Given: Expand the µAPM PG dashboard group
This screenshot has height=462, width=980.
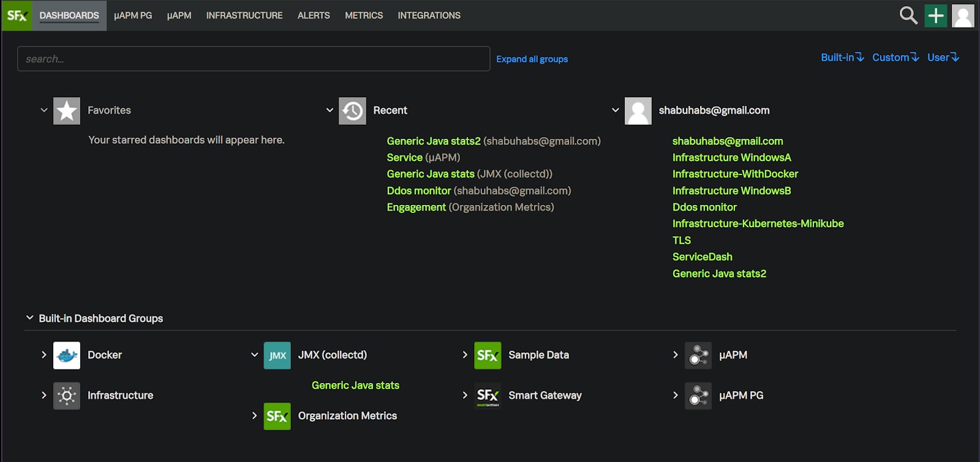Looking at the screenshot, I should pyautogui.click(x=675, y=395).
